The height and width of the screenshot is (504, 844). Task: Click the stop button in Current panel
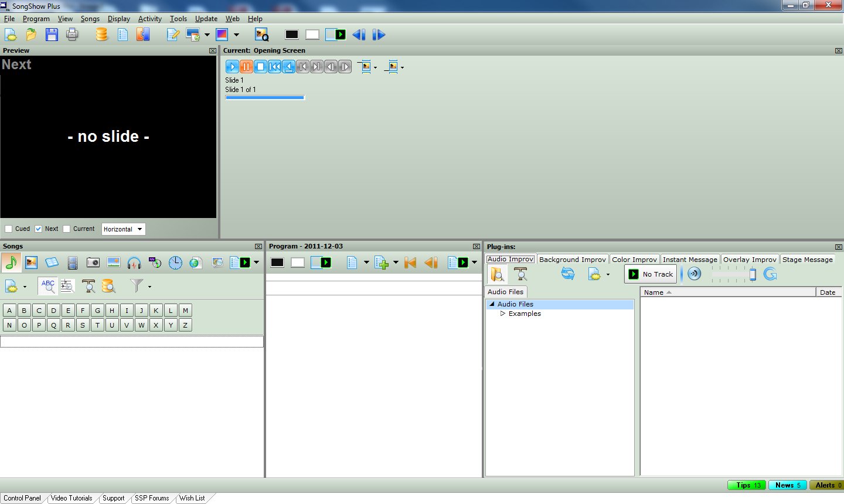tap(261, 66)
